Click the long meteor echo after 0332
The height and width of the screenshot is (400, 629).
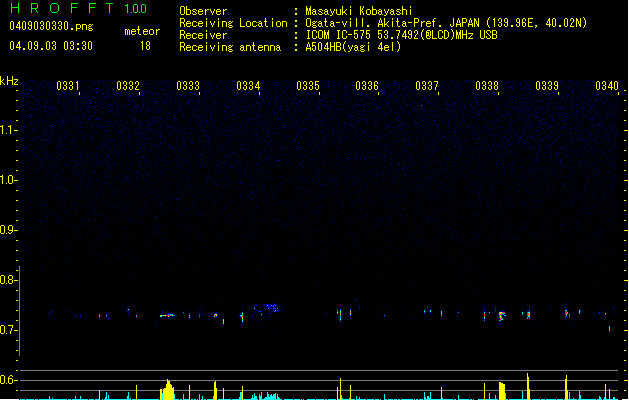[167, 315]
